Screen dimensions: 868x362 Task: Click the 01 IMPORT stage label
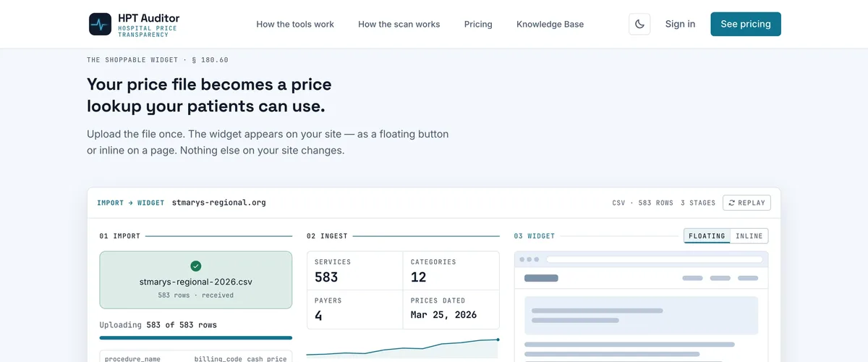(120, 236)
